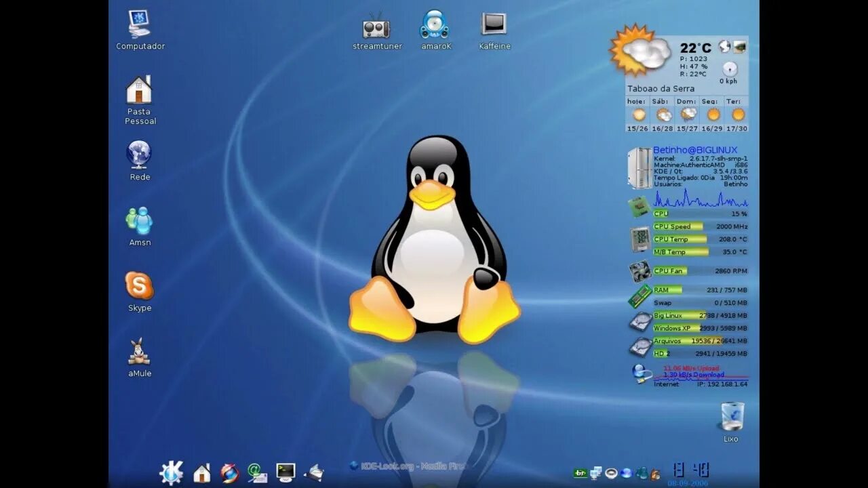This screenshot has width=868, height=488.
Task: Click the home folder icon in the panel
Action: (x=201, y=472)
